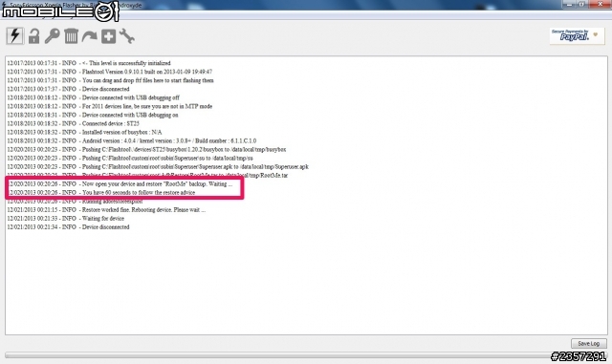Click the lightning bolt Flash icon
612x364 pixels.
[x=15, y=36]
